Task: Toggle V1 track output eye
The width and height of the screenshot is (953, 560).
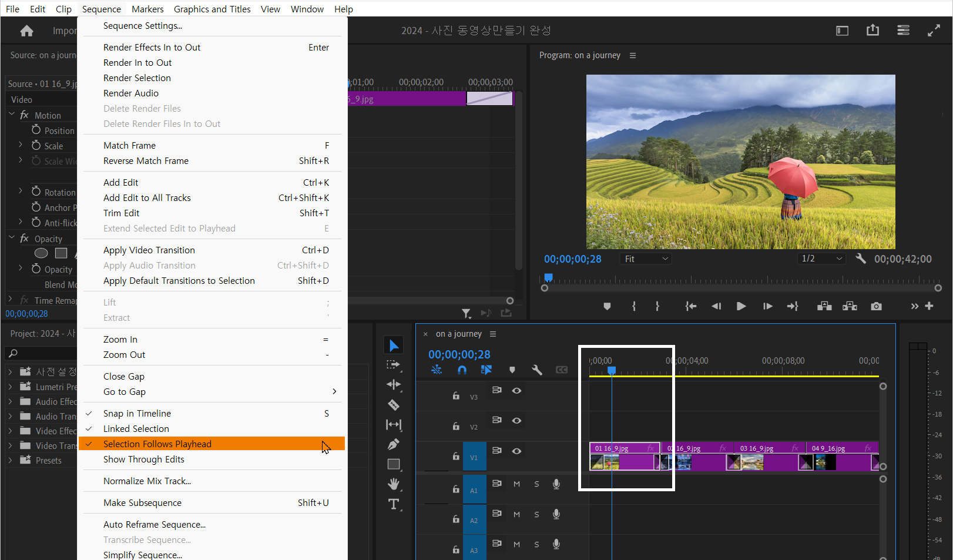Action: point(516,451)
